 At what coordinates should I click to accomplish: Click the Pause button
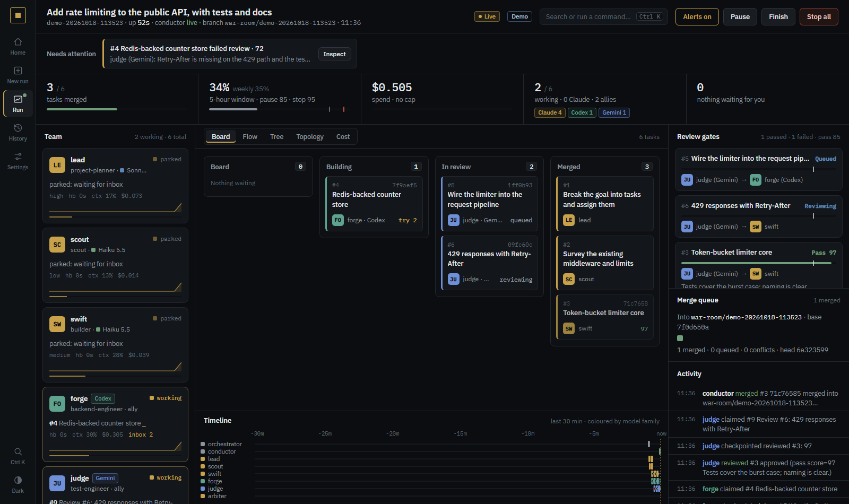coord(740,17)
